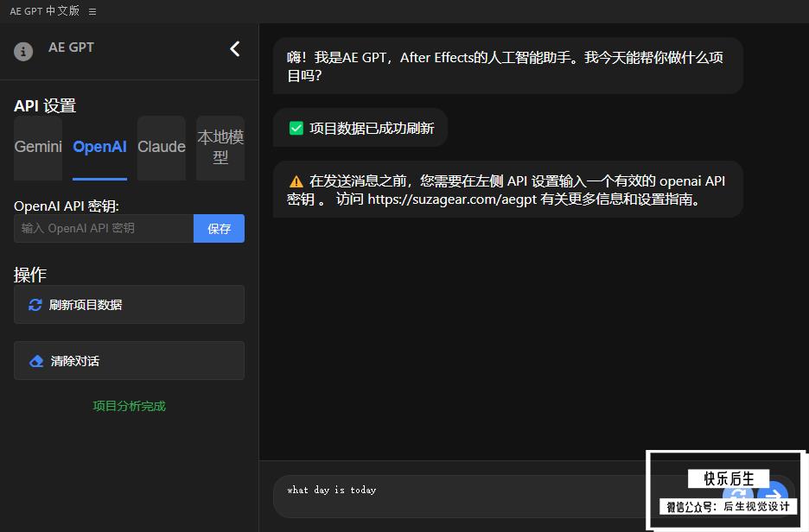Click the 'OpenAI API 密钥:' label

point(67,206)
